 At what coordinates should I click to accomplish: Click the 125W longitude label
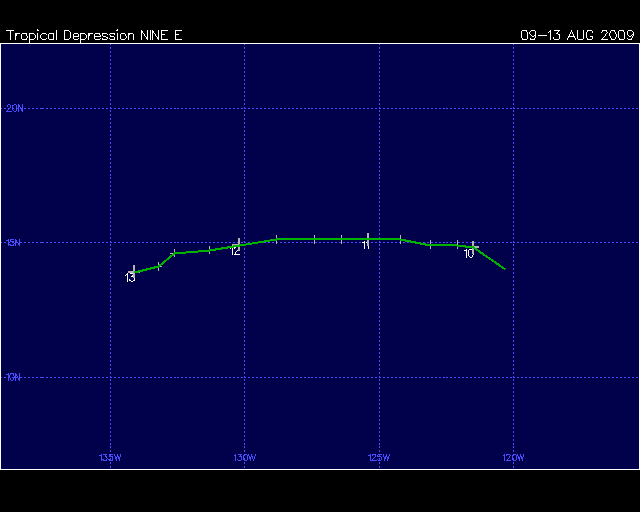click(378, 458)
